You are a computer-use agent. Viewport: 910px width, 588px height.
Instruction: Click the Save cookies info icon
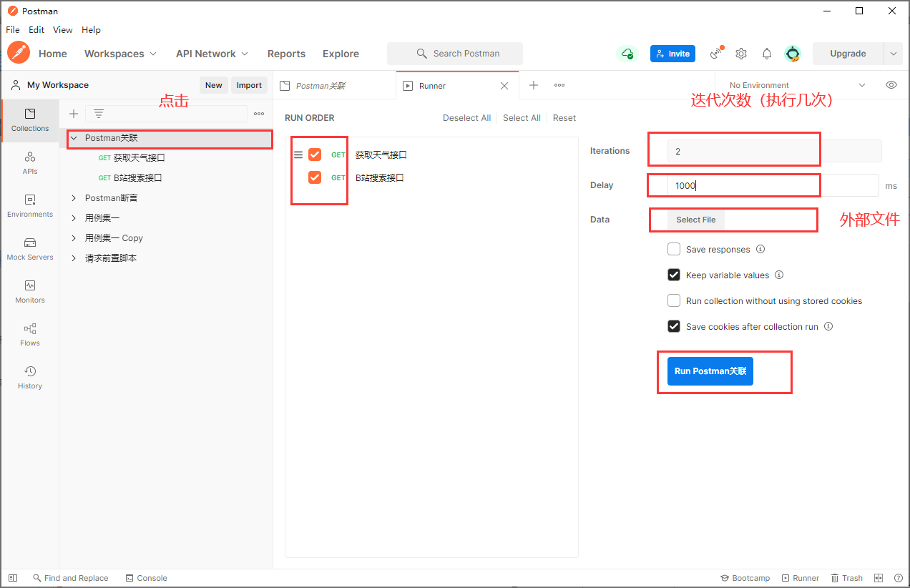[x=828, y=327]
